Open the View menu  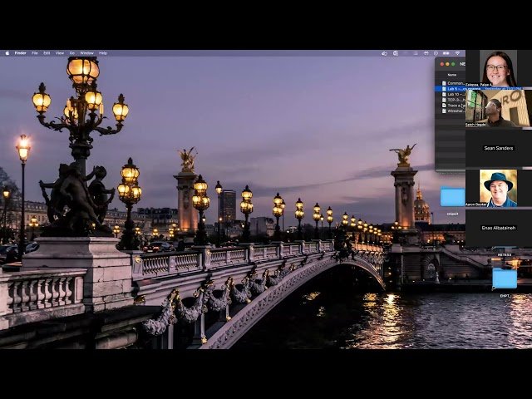(58, 52)
